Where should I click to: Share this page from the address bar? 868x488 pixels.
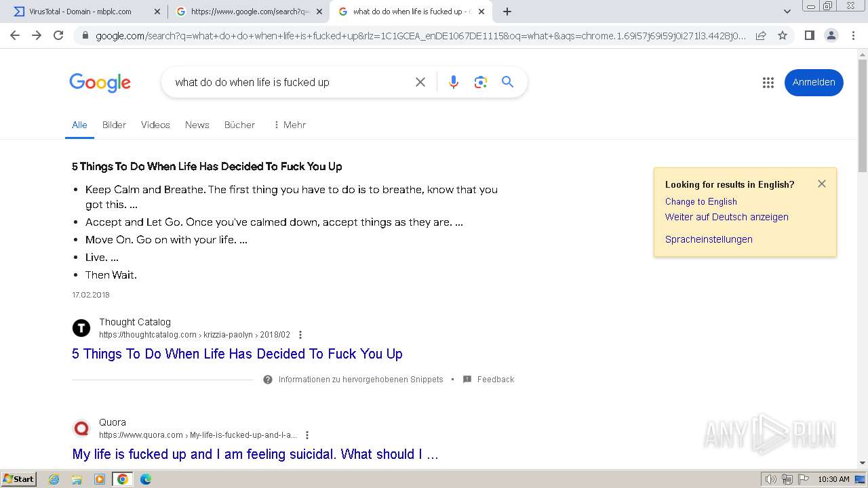[x=761, y=35]
